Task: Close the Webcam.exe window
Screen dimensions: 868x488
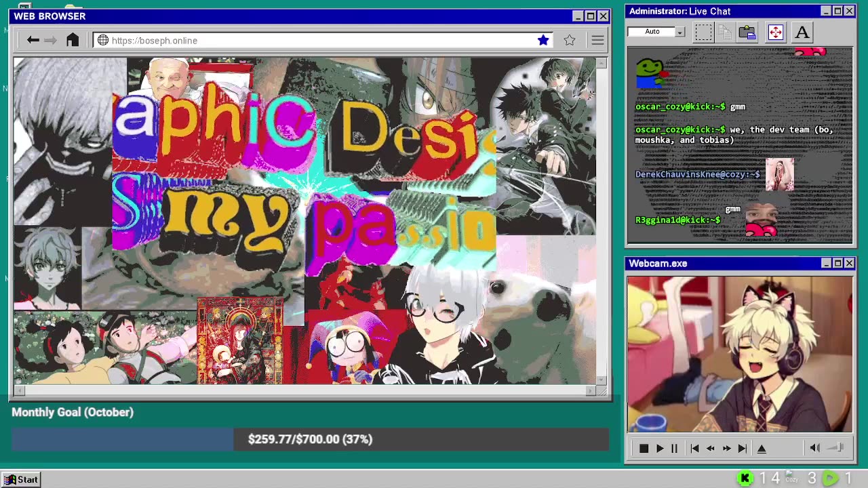Action: coord(850,263)
